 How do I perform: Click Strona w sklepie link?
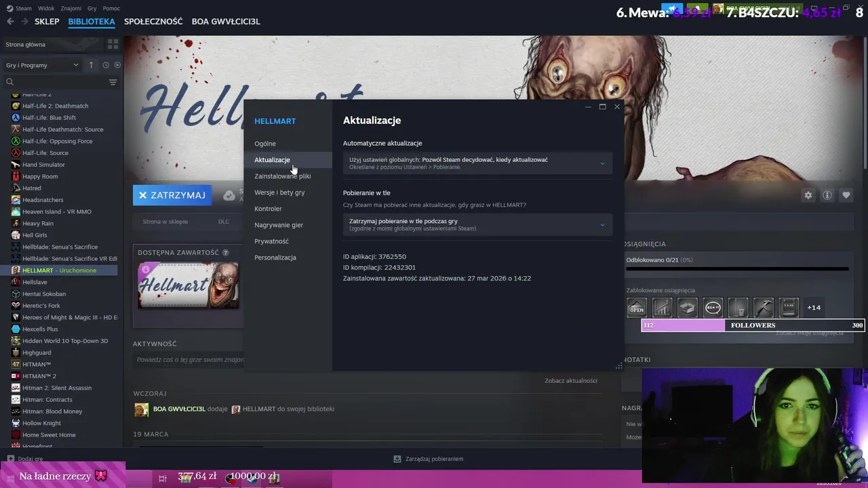pos(165,222)
